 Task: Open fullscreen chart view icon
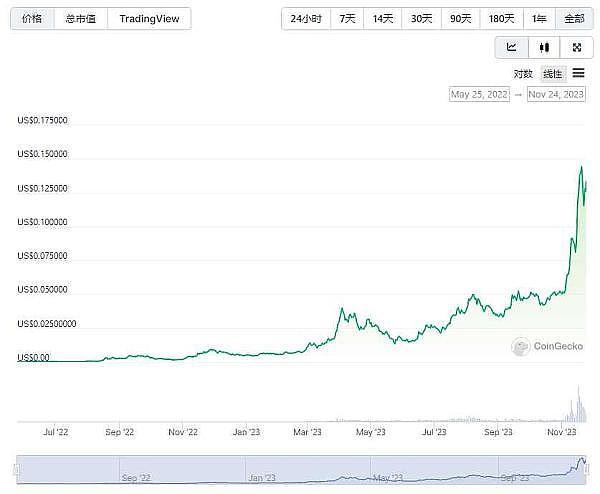(576, 47)
